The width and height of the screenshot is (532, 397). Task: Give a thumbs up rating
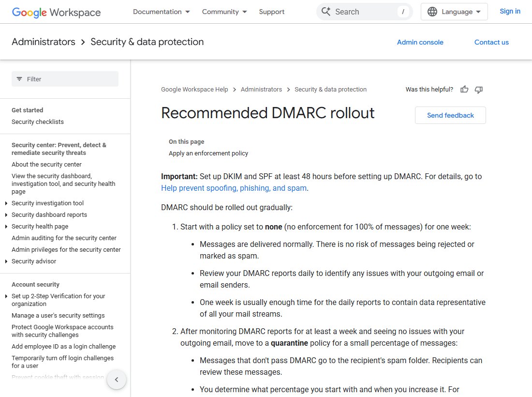(x=464, y=89)
